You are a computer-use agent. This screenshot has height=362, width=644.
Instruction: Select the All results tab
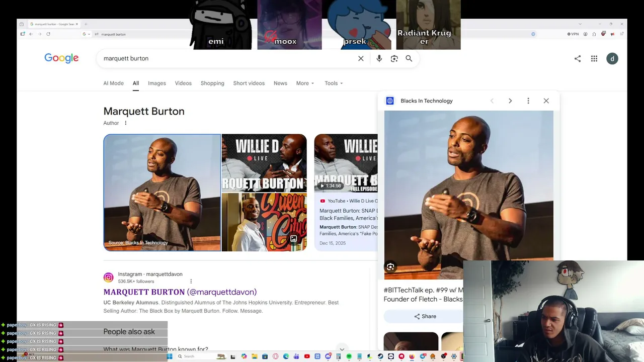(136, 83)
